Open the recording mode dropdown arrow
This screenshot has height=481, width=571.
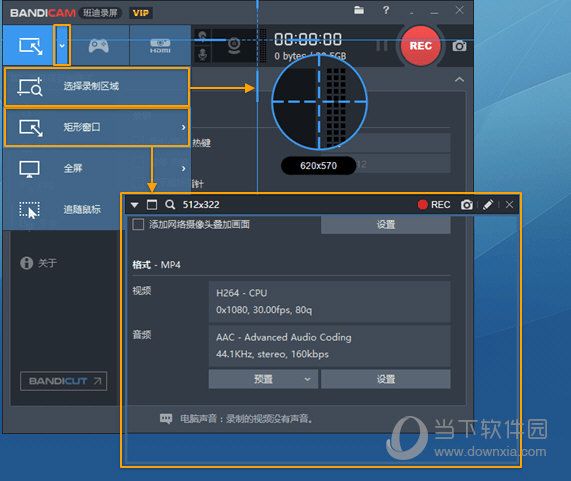point(62,46)
